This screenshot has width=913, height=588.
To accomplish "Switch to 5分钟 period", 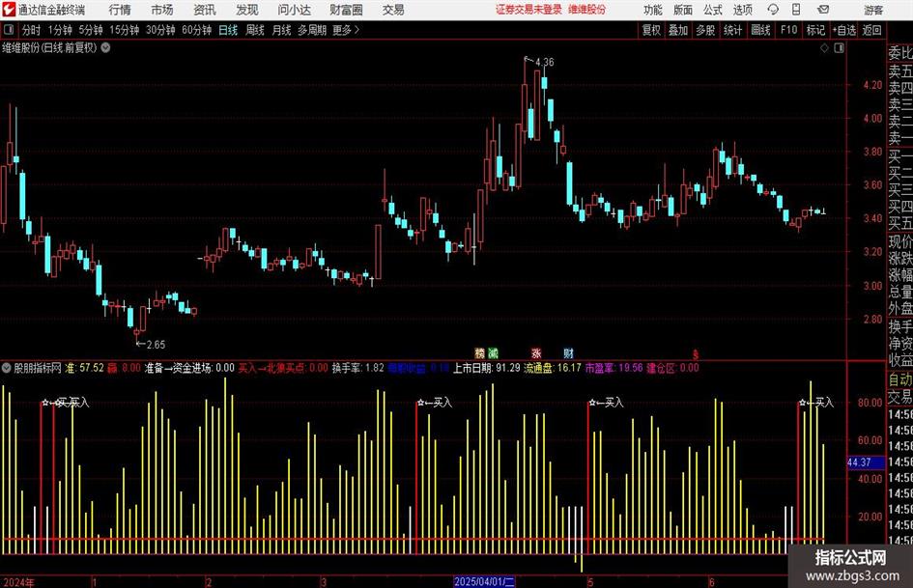I will 90,30.
